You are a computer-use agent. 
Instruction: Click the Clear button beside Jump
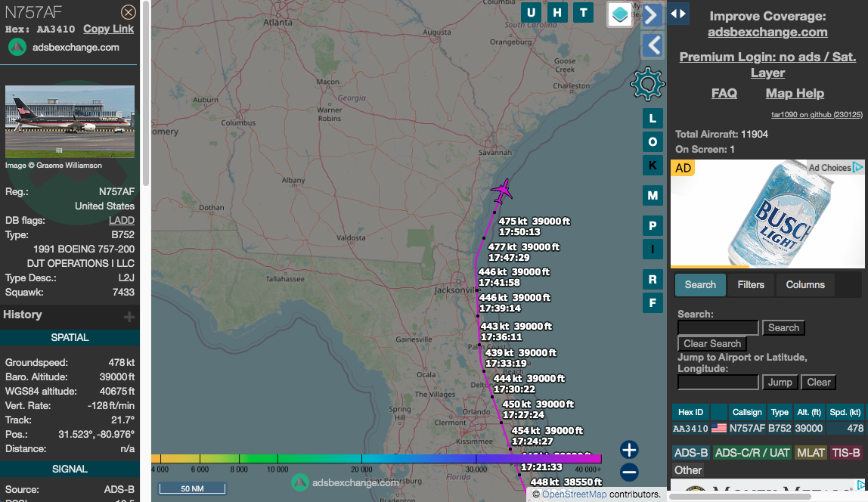pyautogui.click(x=818, y=382)
